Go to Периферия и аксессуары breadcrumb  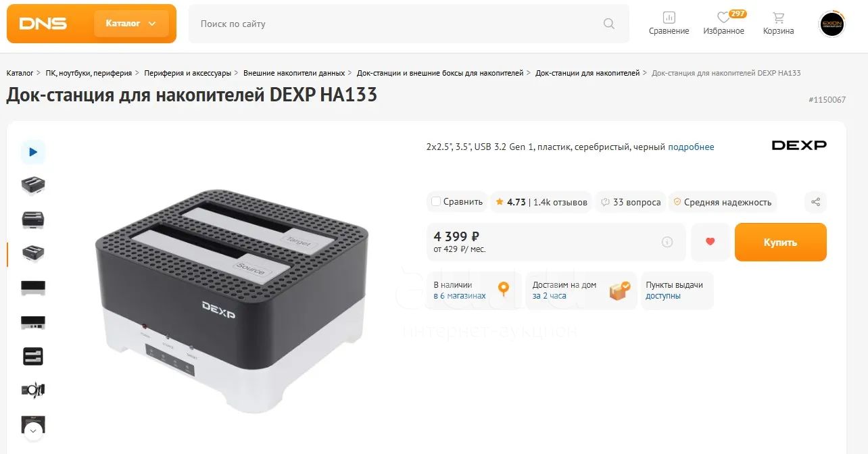click(x=187, y=73)
